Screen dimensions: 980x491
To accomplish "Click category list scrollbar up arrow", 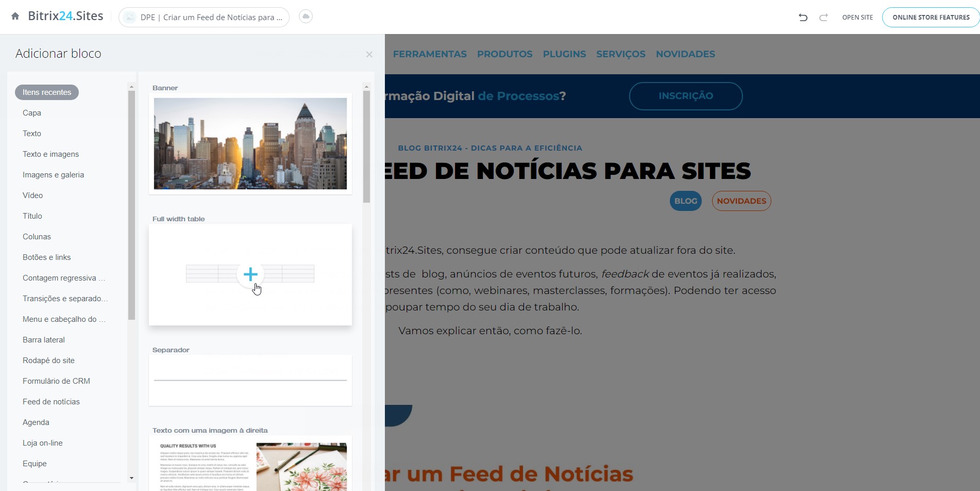I will tap(131, 87).
